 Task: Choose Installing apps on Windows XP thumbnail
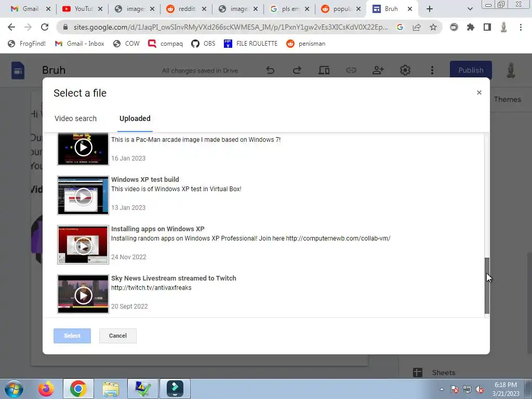(x=83, y=245)
